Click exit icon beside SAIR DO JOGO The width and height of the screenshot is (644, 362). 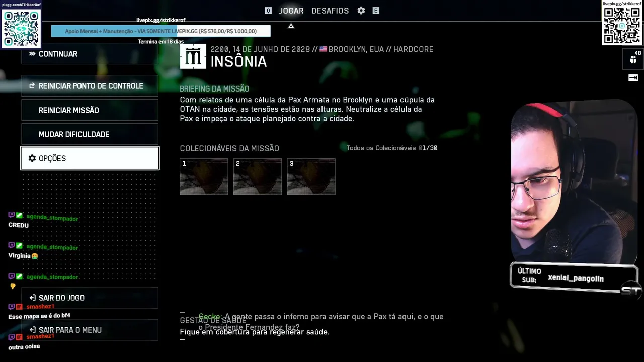click(32, 298)
